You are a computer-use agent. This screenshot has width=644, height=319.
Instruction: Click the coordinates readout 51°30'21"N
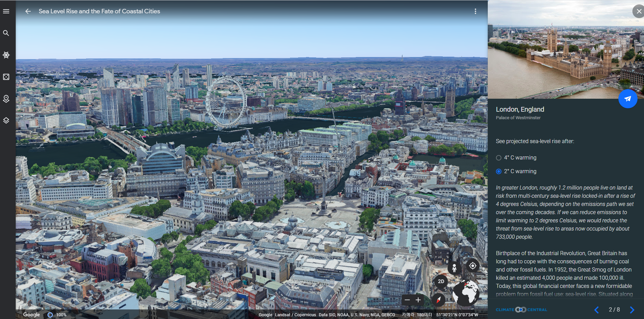point(457,315)
